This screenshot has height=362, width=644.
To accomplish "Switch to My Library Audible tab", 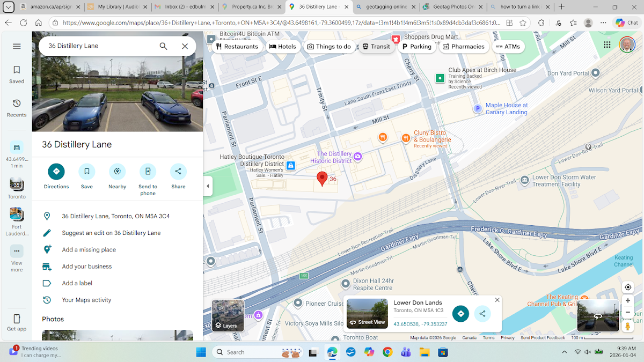I will click(x=116, y=7).
